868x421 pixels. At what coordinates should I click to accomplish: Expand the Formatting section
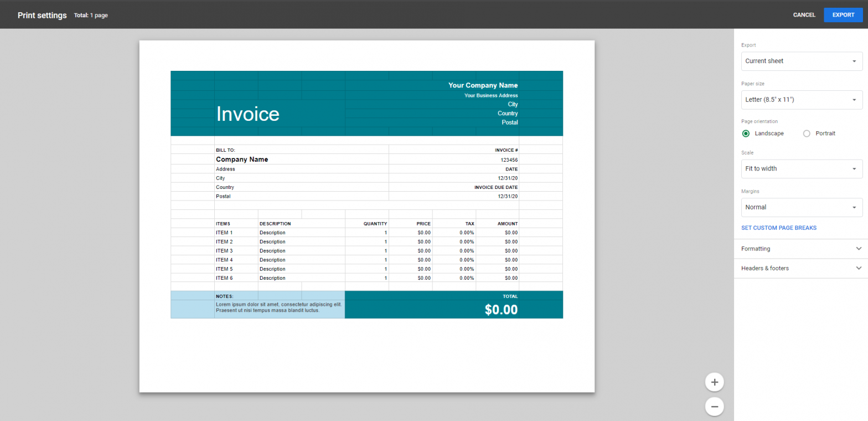(800, 249)
